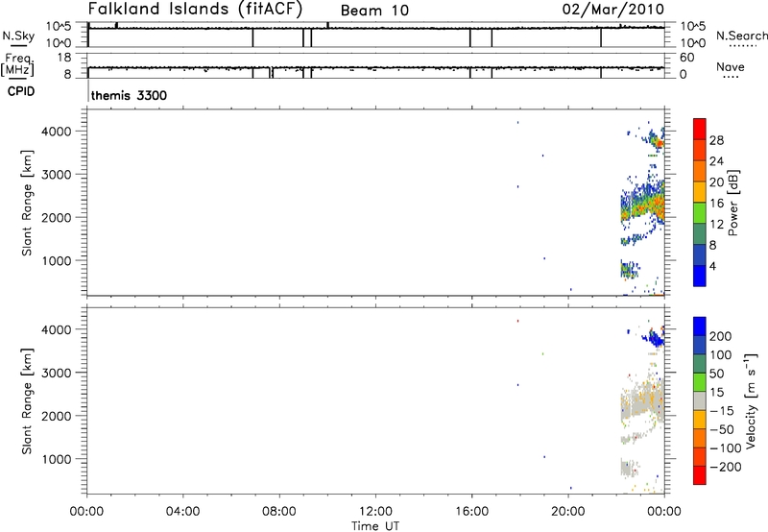Click the 'Nave' legend label
768x532 pixels.
click(731, 67)
